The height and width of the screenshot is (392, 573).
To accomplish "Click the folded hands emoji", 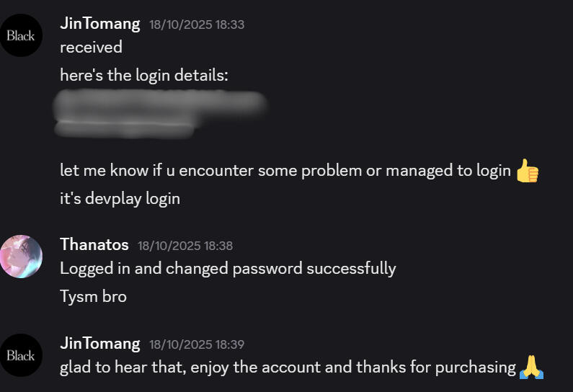I will click(x=530, y=367).
